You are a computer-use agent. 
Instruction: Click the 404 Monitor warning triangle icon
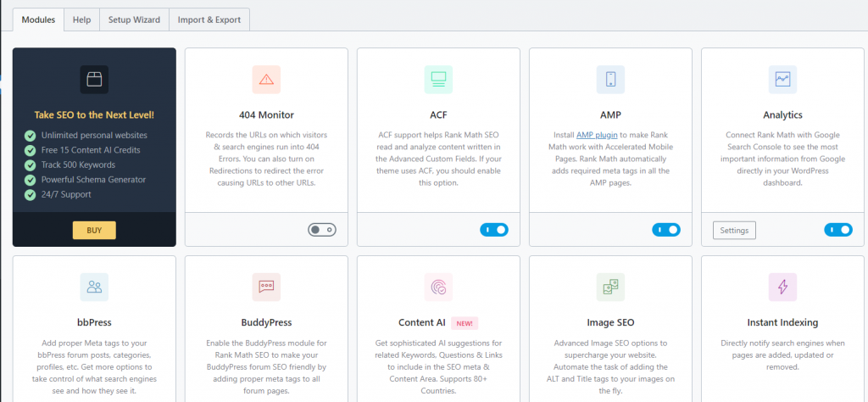tap(266, 80)
